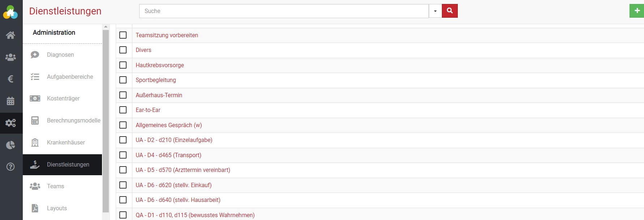The height and width of the screenshot is (220, 644).
Task: Select the Ear-to-Ear row checkbox
Action: pos(123,110)
